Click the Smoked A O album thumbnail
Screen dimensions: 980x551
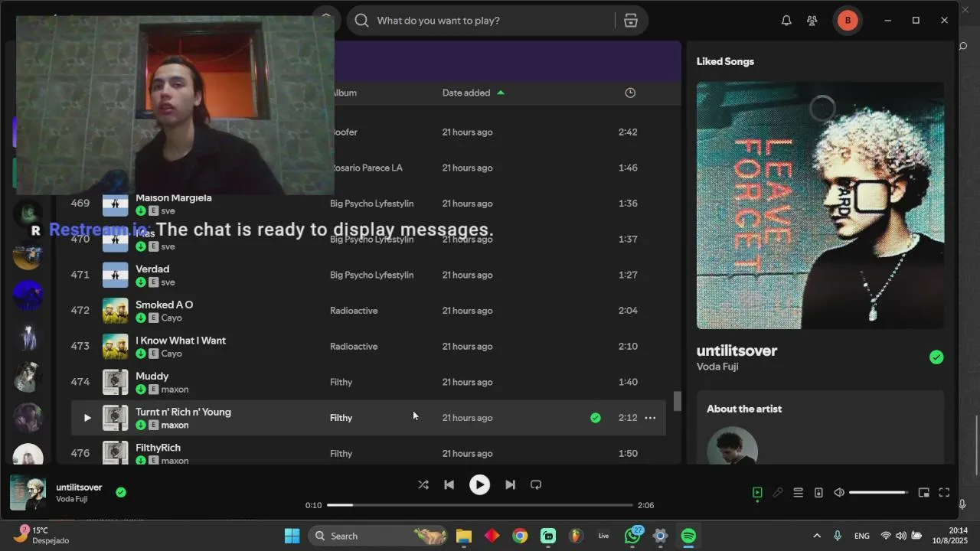click(116, 311)
